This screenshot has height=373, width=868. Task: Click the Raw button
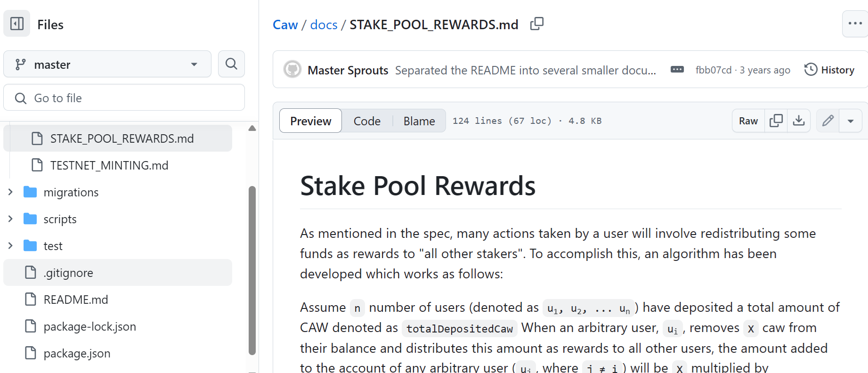point(748,121)
